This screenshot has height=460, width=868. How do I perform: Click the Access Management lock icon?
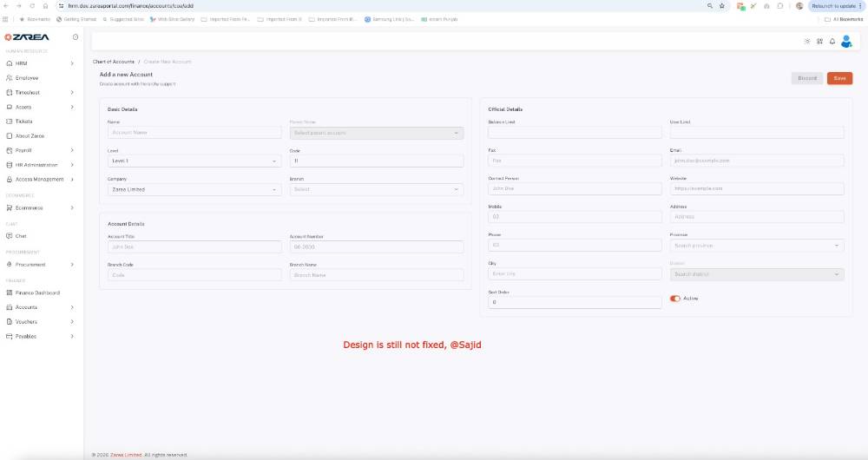pyautogui.click(x=9, y=180)
